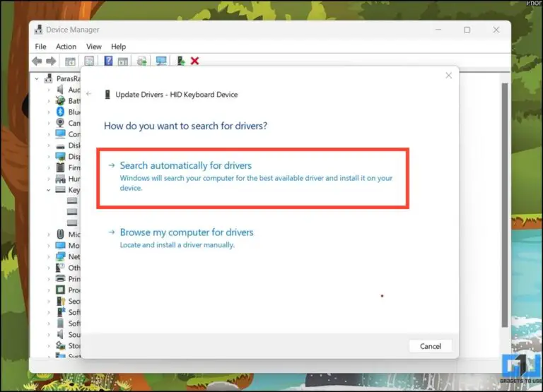Screen dimensions: 543x392
Task: Expand the Processors category chevron
Action: click(x=49, y=290)
